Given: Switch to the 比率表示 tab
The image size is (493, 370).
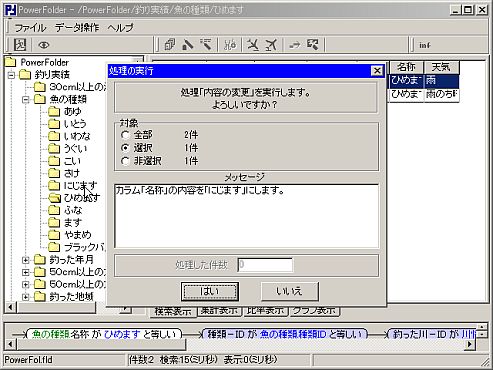Looking at the screenshot, I should pyautogui.click(x=265, y=311).
